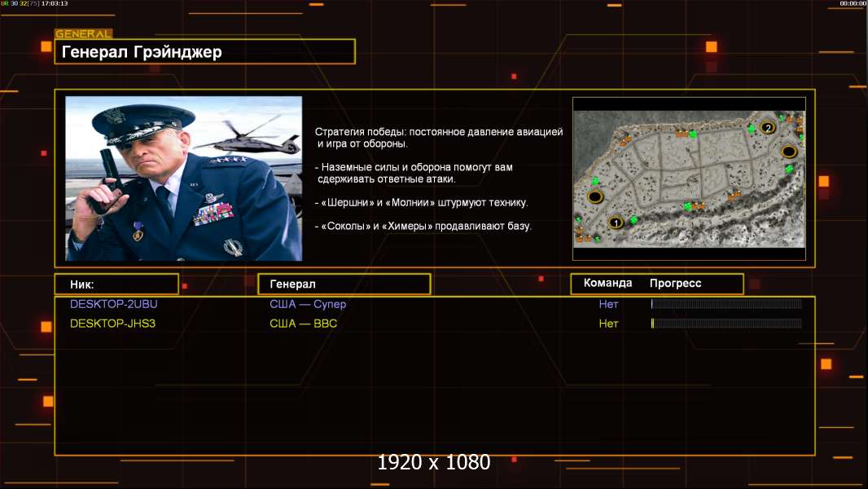Screen dimensions: 868x489
Task: Click General Granger's portrait image
Action: point(183,178)
